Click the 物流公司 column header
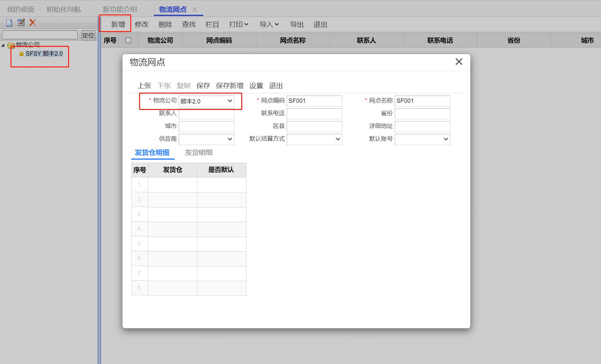The width and height of the screenshot is (601, 364). coord(160,40)
